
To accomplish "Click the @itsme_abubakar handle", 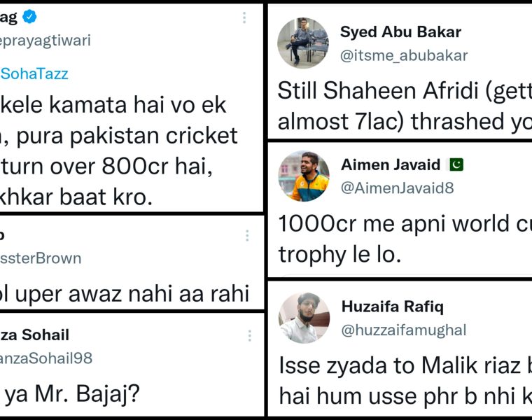I will (x=404, y=55).
